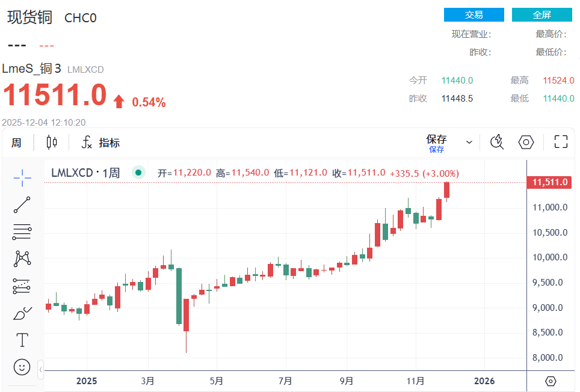Collapse the drawing toolbar sidebar
Screen dimensions: 580x392
click(x=41, y=369)
